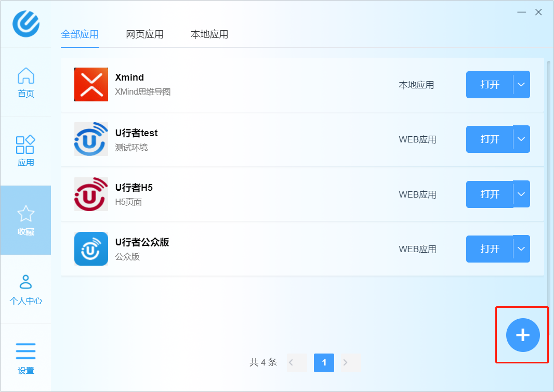The width and height of the screenshot is (554, 392).
Task: Click the blue app logo at top left
Action: pyautogui.click(x=26, y=24)
